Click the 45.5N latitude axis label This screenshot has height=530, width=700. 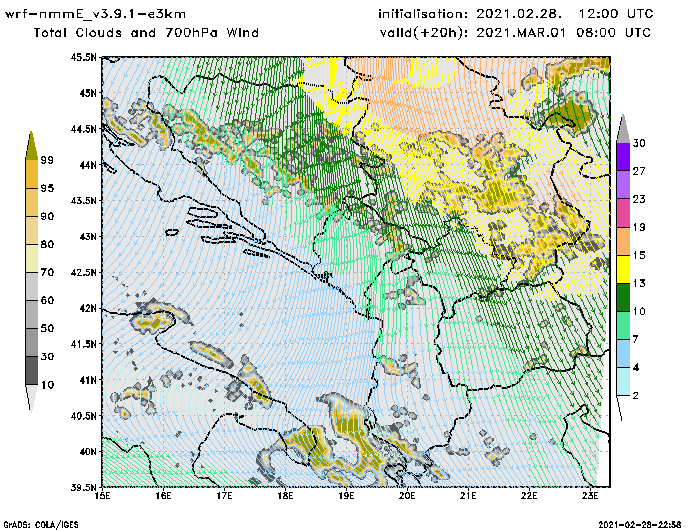tap(84, 57)
